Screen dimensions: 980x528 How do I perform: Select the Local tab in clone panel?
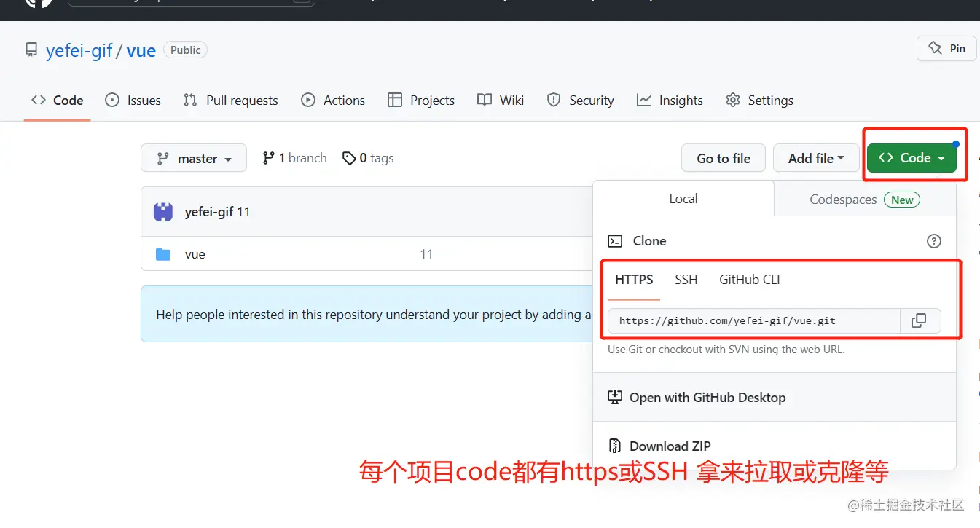[683, 199]
